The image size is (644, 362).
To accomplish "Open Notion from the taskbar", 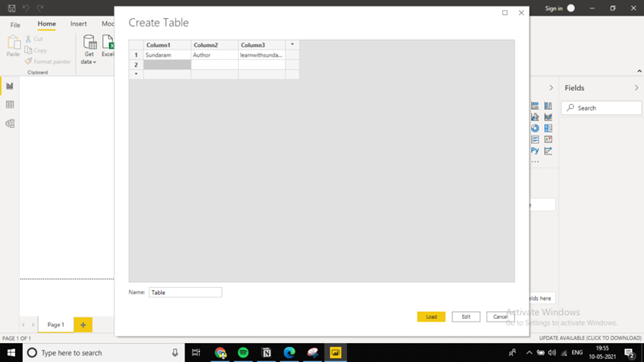I will pos(267,353).
